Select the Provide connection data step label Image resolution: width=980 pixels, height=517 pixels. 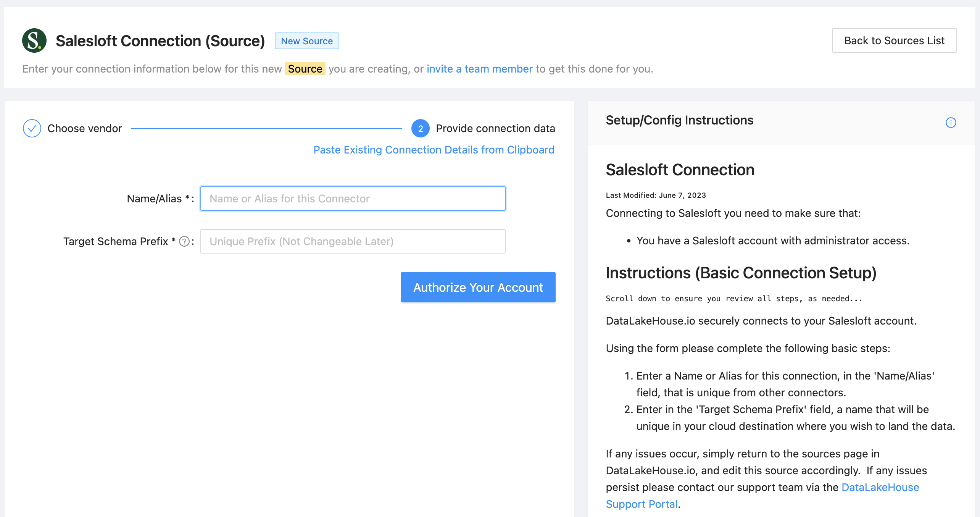pos(495,128)
